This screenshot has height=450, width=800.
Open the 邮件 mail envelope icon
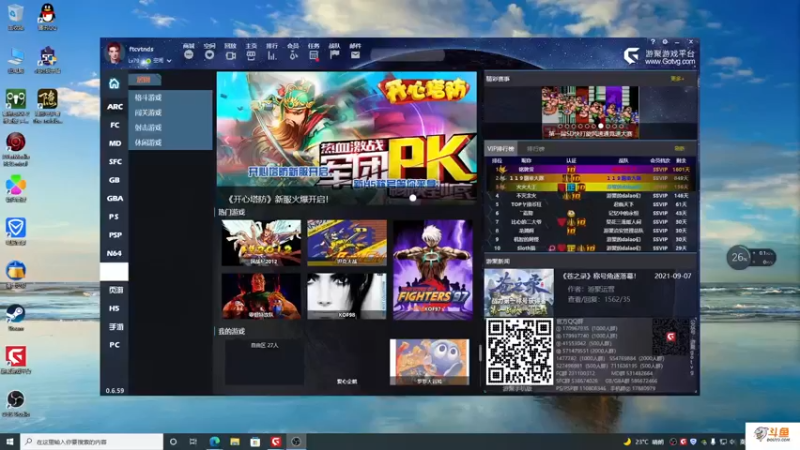[x=355, y=55]
